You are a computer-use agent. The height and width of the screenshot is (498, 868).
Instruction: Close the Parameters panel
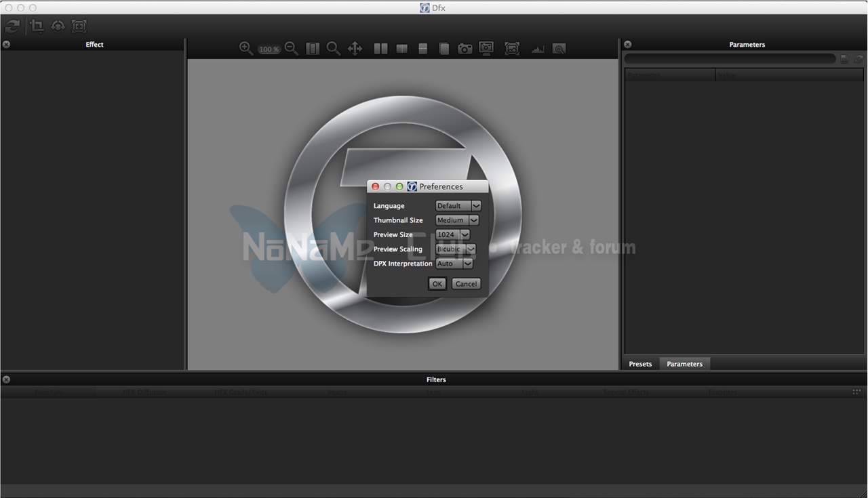click(x=627, y=44)
